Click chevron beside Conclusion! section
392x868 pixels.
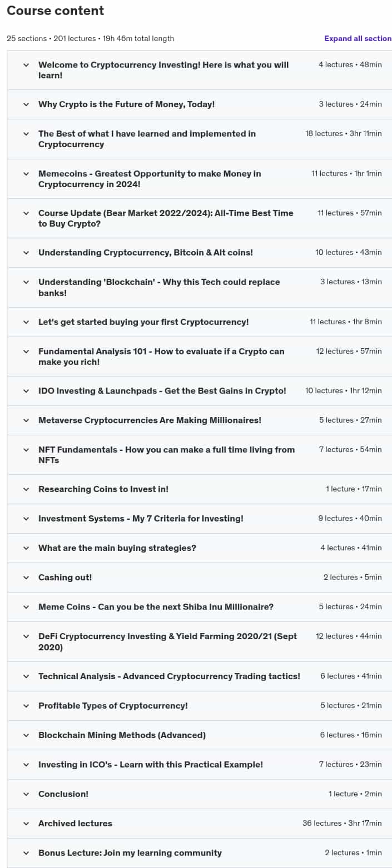click(26, 794)
